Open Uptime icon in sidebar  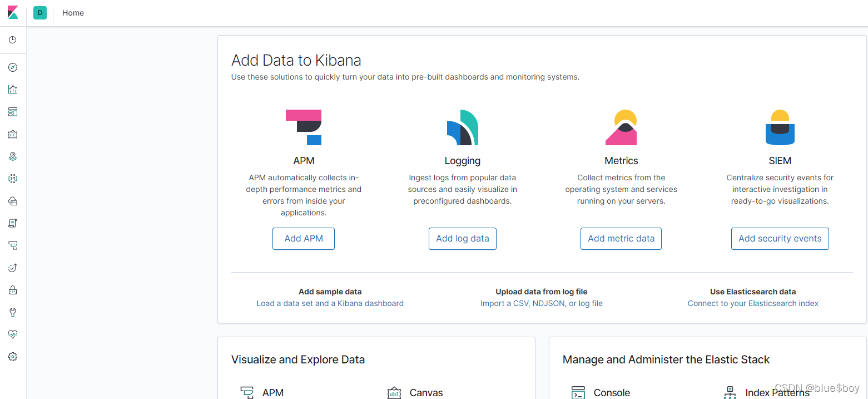pyautogui.click(x=13, y=268)
